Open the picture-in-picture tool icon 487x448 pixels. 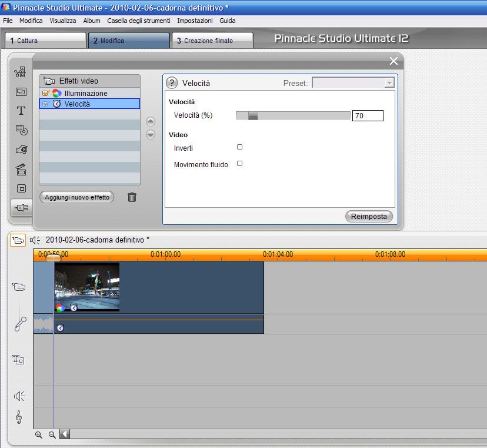(x=21, y=188)
